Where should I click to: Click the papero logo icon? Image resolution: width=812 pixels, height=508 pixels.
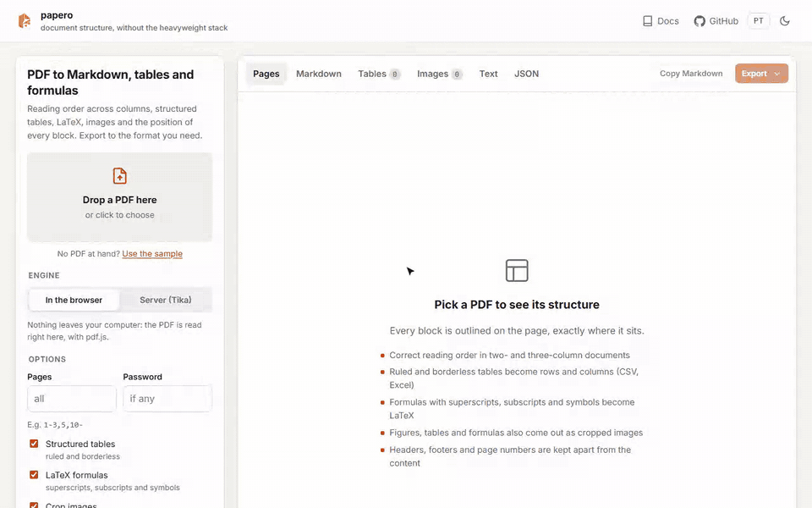[25, 20]
